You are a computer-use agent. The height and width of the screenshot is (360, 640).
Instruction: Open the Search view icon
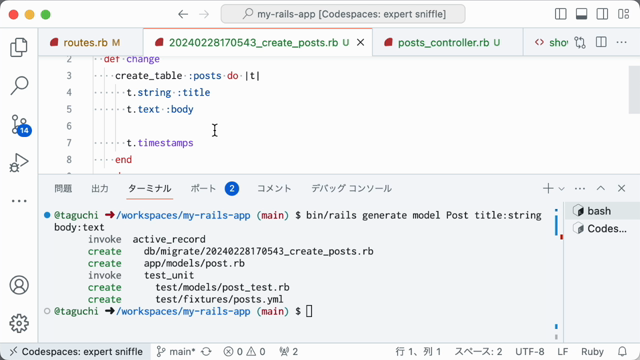(x=19, y=86)
